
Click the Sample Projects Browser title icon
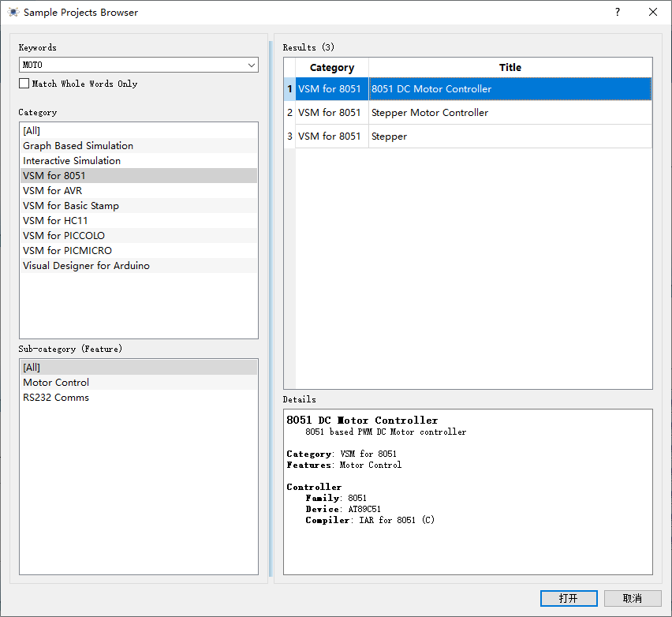point(13,13)
